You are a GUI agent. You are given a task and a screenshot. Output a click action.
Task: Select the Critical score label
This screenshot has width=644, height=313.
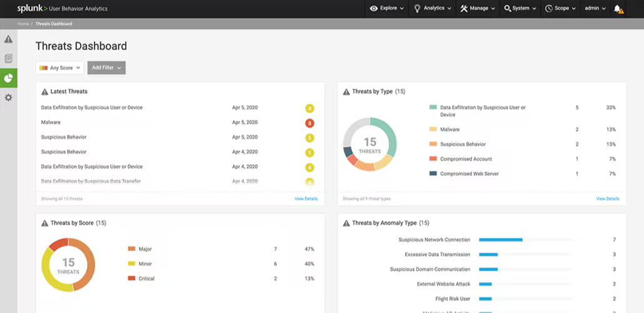pyautogui.click(x=146, y=279)
